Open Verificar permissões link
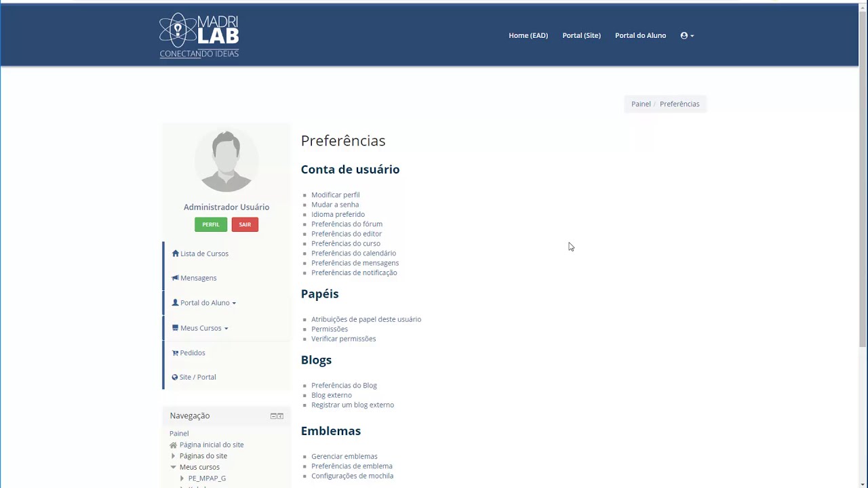The width and height of the screenshot is (868, 488). pos(343,339)
